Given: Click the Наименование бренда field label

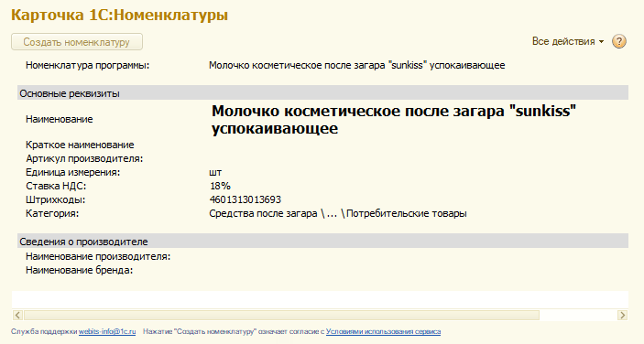Looking at the screenshot, I should click(80, 270).
